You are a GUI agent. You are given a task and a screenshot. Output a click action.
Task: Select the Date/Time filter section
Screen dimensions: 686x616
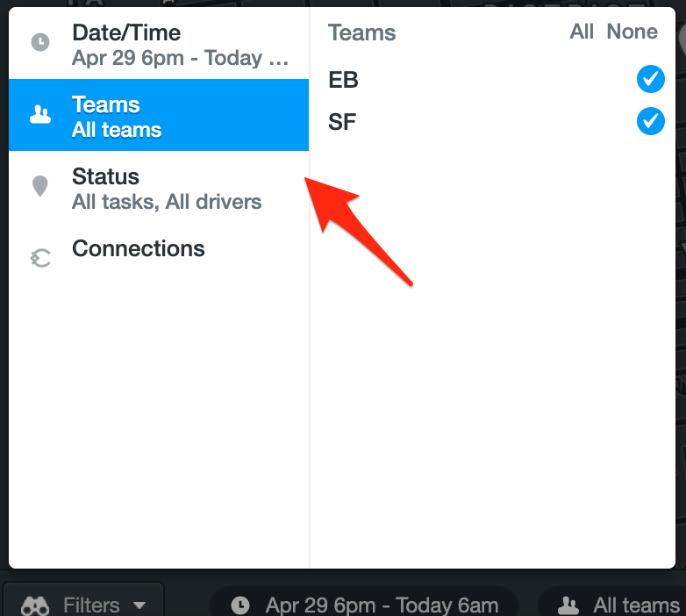click(x=159, y=43)
